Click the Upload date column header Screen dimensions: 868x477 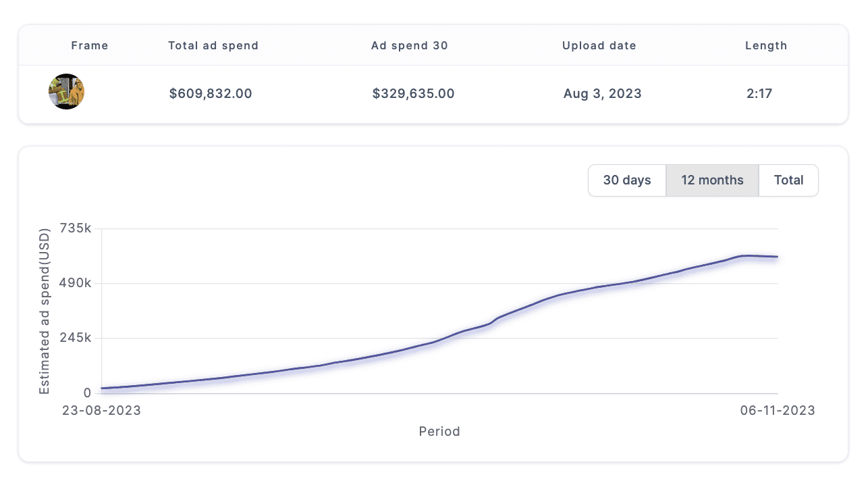tap(599, 46)
